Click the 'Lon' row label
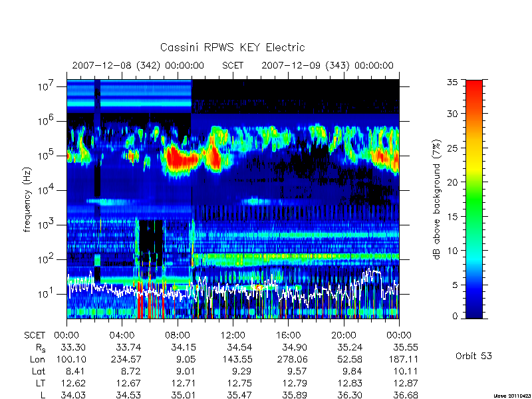This screenshot has width=532, height=399. (37, 359)
